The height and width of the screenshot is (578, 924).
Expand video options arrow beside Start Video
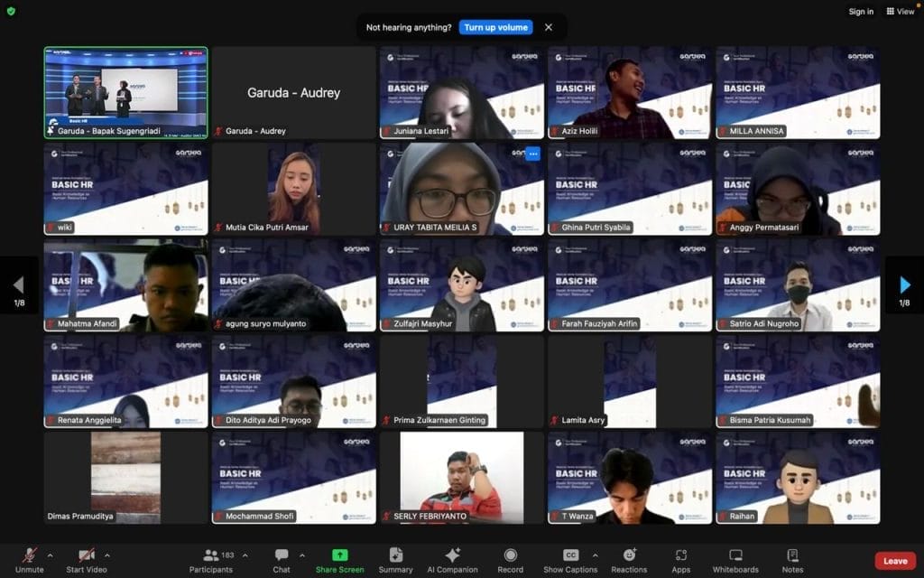pos(107,555)
